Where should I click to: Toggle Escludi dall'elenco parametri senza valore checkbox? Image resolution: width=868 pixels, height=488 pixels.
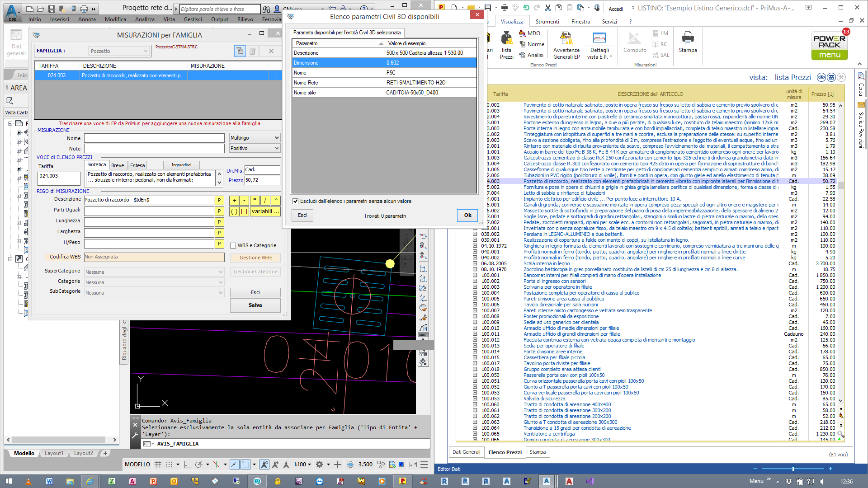point(295,202)
